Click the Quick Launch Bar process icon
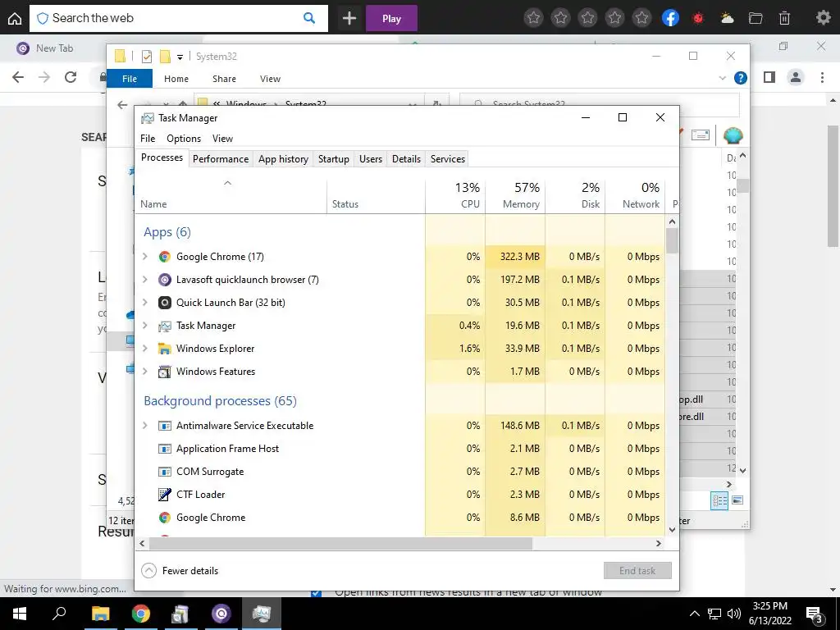The height and width of the screenshot is (630, 840). pyautogui.click(x=164, y=303)
